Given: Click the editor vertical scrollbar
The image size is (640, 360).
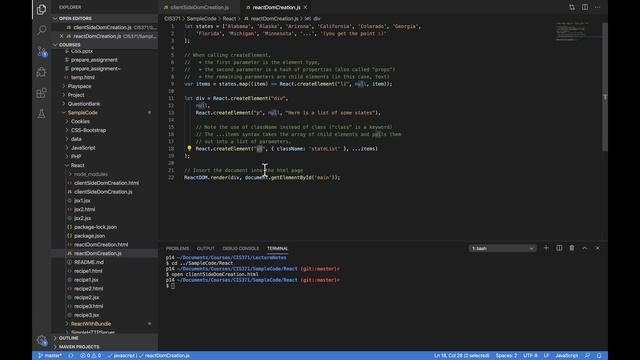Looking at the screenshot, I should [605, 87].
